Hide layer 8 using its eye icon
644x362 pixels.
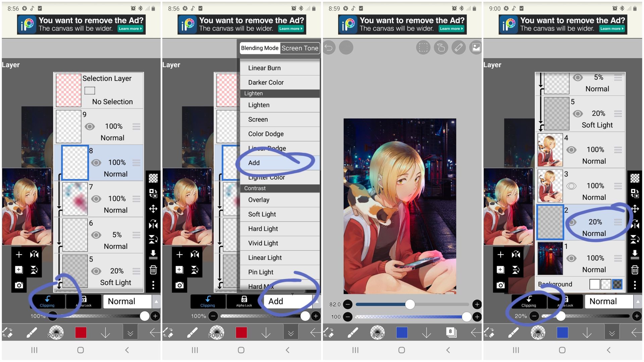(96, 163)
